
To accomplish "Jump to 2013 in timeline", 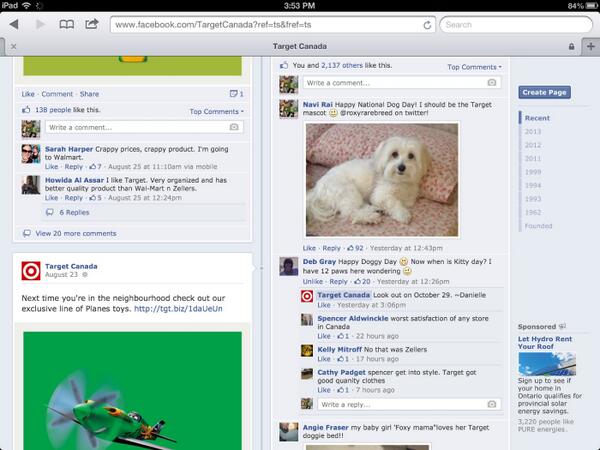I will (533, 132).
